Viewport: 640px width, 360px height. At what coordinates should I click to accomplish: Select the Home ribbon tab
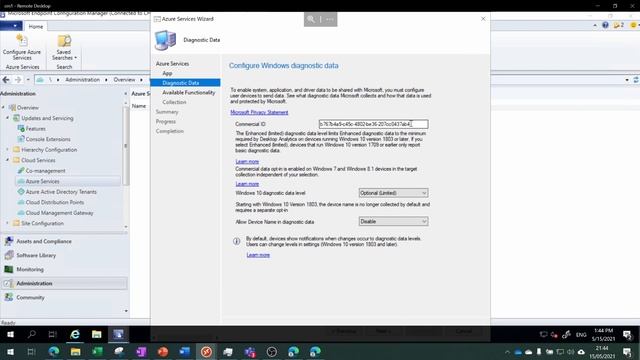[36, 26]
